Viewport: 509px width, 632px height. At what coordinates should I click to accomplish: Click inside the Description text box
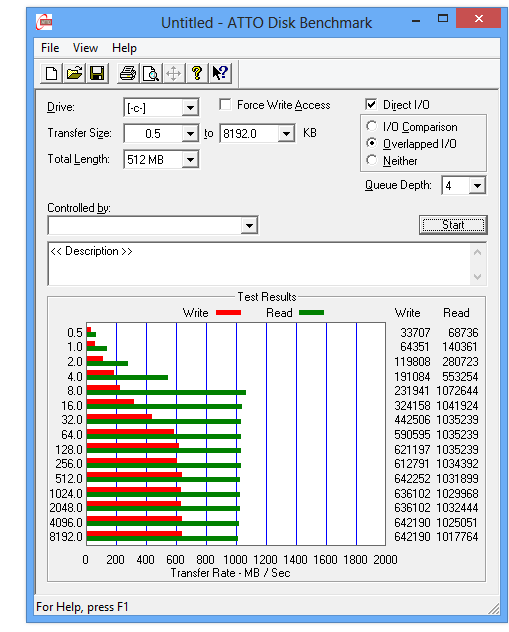tap(259, 264)
